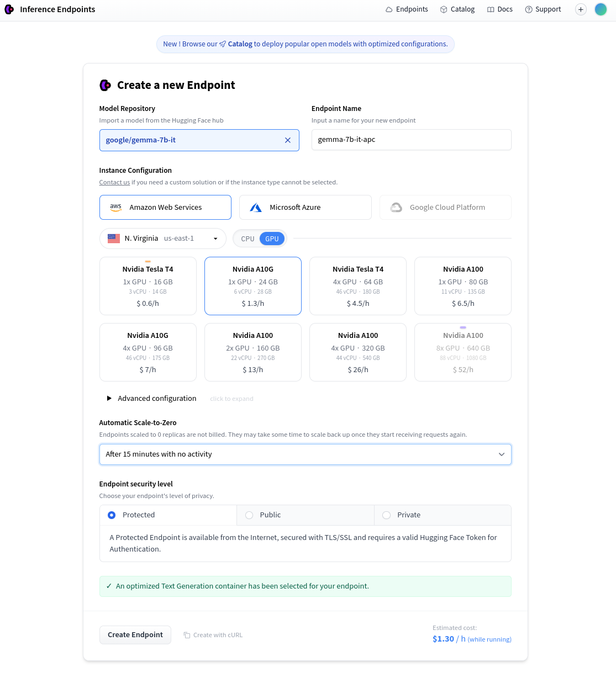Choose the Nvidia Tesla T4 1x GPU card
This screenshot has height=683, width=616.
tap(148, 286)
